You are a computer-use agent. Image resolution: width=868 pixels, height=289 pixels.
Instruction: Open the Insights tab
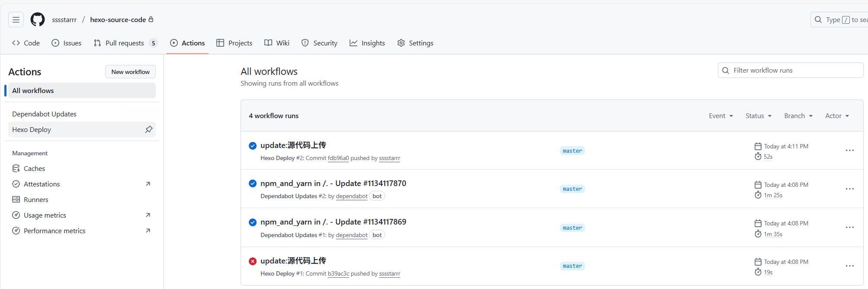coord(367,43)
